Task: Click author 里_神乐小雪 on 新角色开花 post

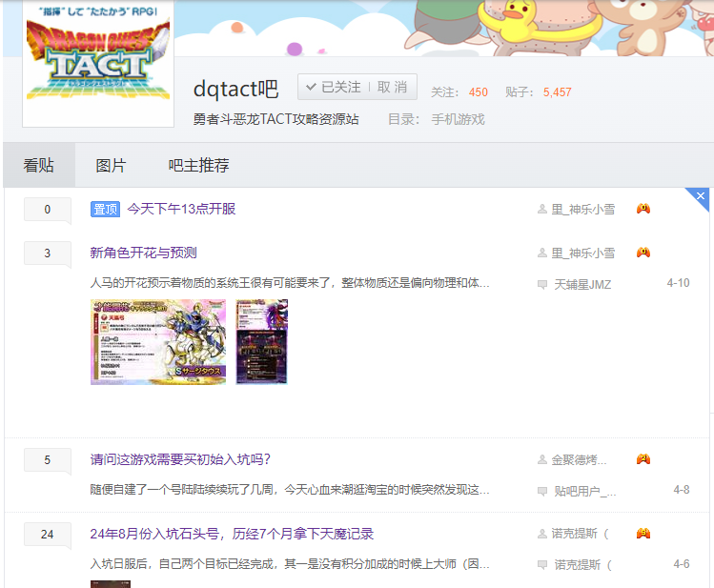Action: (x=583, y=253)
